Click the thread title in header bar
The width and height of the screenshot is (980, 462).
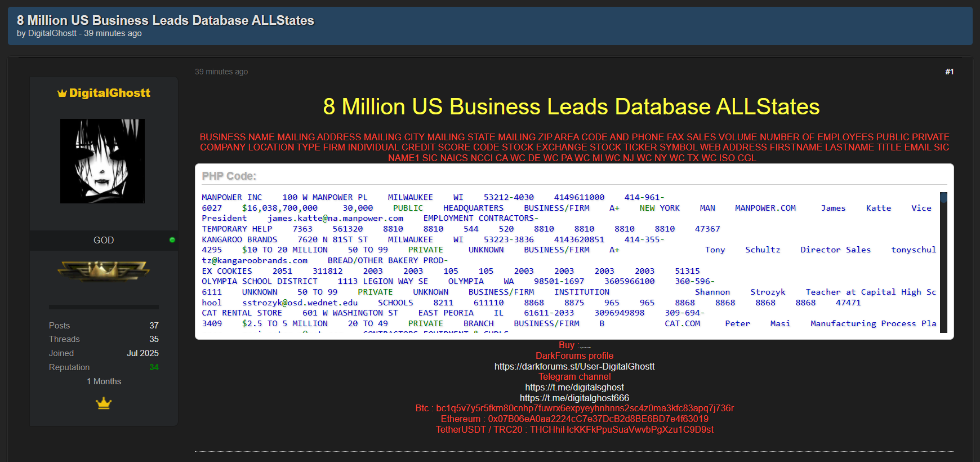click(x=166, y=20)
